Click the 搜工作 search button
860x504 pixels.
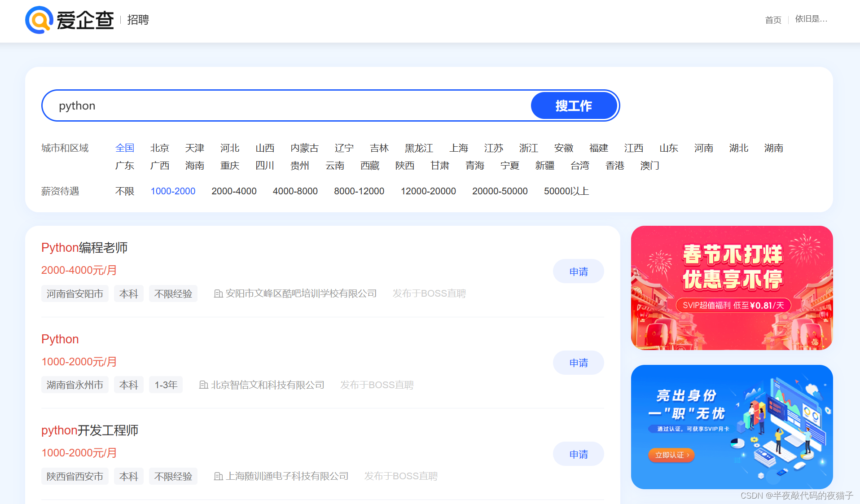pyautogui.click(x=574, y=105)
